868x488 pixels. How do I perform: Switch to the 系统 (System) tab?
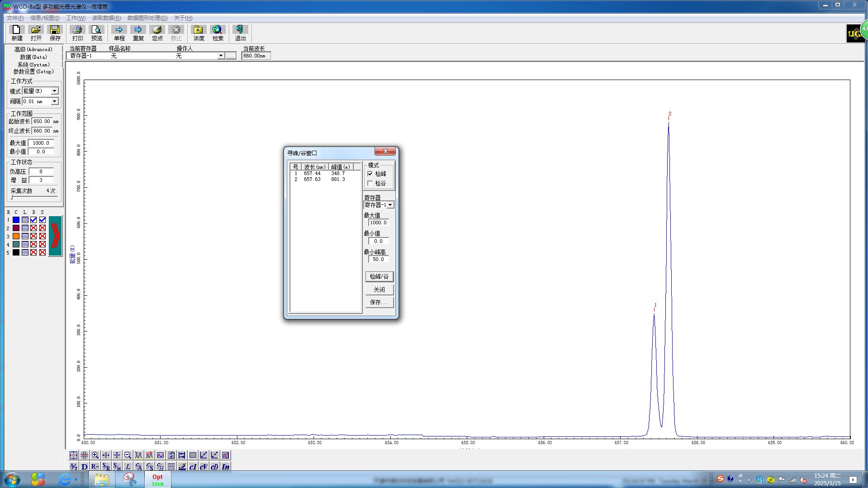pos(33,65)
